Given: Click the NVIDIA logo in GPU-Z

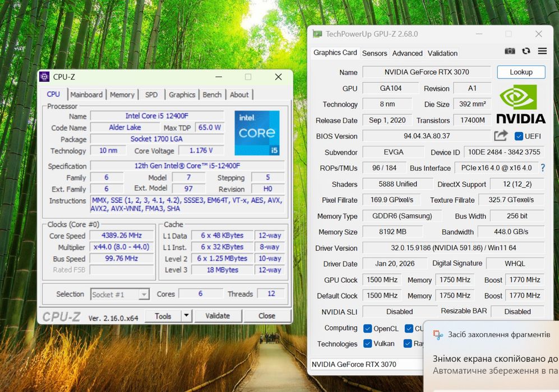Looking at the screenshot, I should click(520, 104).
